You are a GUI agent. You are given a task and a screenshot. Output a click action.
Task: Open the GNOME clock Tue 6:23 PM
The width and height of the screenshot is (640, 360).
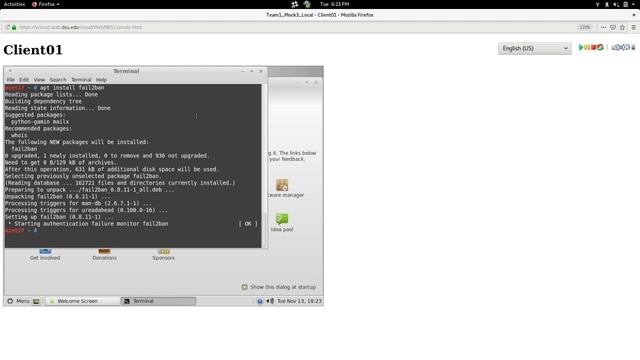tap(334, 4)
